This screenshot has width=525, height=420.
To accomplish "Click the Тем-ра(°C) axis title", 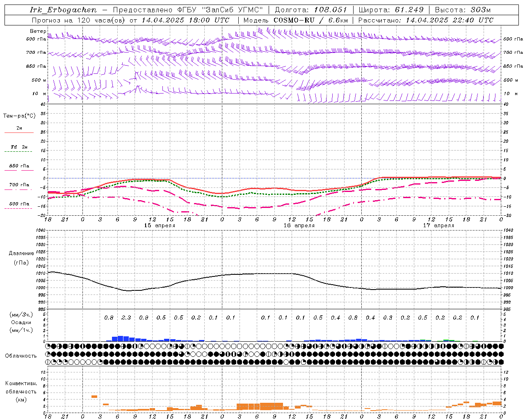I will (x=19, y=116).
